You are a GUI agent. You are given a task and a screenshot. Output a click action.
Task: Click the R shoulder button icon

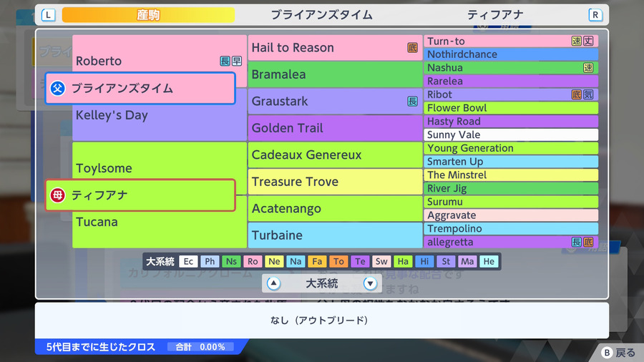click(595, 15)
